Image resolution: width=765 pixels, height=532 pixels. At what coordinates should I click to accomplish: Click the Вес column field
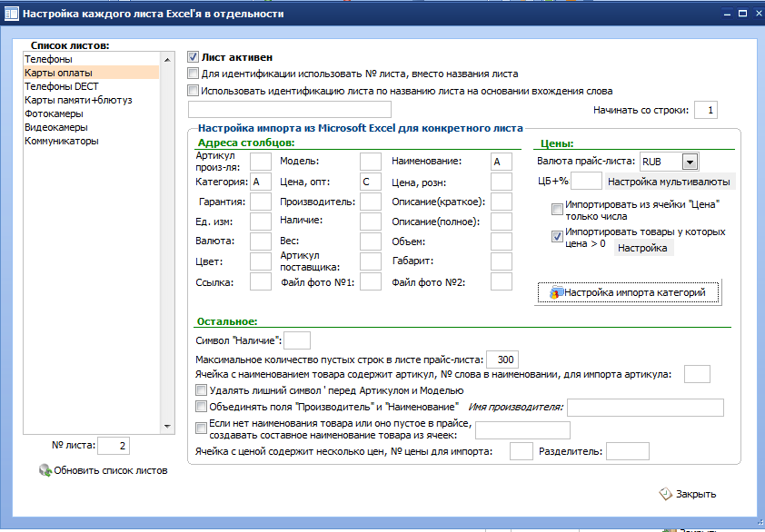click(x=371, y=241)
